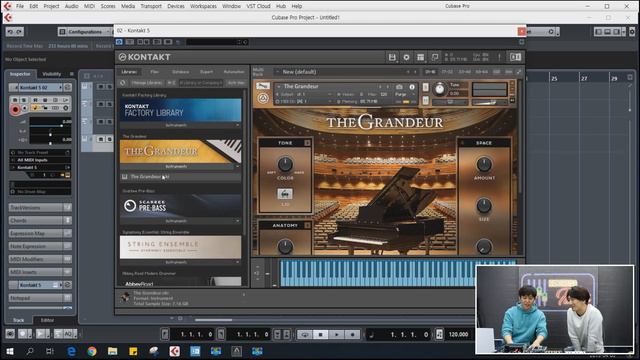640x360 pixels.
Task: Toggle the Anatomy section on/off box
Action: (307, 225)
